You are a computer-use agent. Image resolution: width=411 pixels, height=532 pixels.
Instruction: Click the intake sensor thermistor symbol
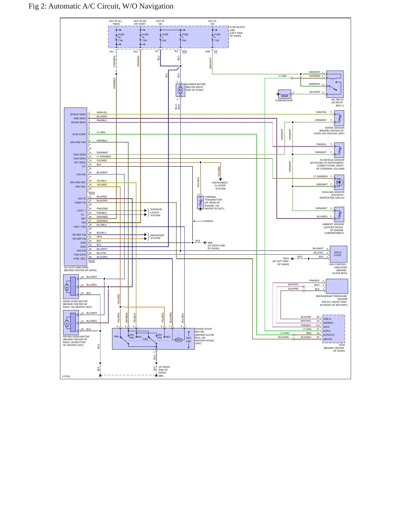tap(339, 118)
